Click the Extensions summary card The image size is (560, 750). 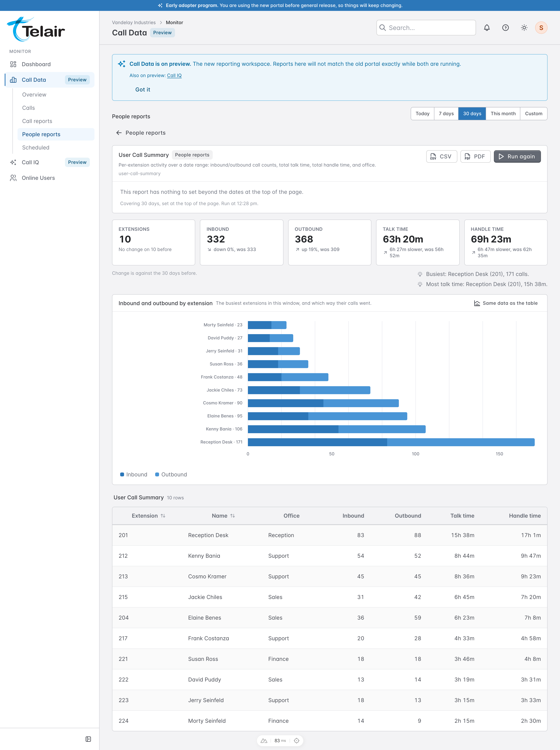(153, 242)
